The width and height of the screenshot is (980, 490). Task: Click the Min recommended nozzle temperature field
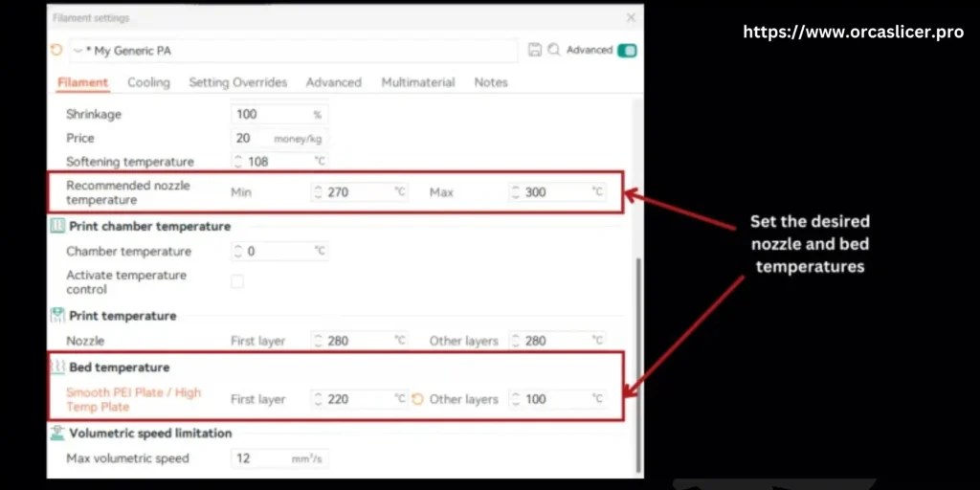[360, 191]
